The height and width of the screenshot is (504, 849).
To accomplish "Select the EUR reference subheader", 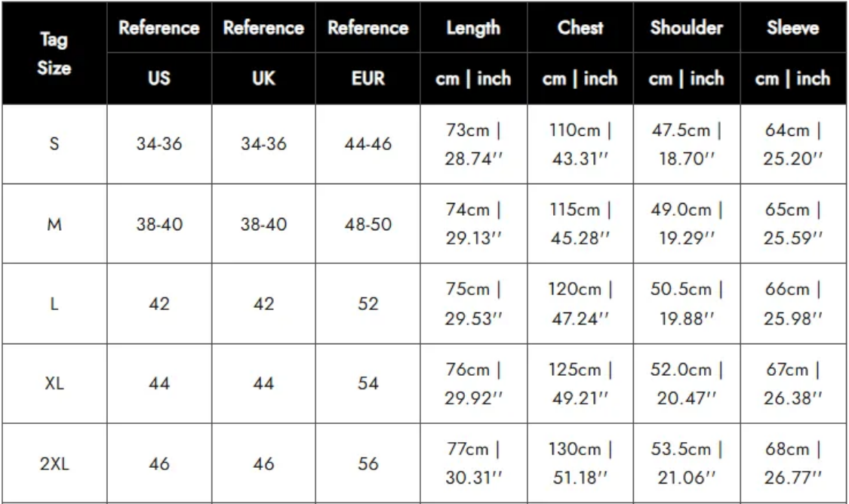I will click(368, 78).
